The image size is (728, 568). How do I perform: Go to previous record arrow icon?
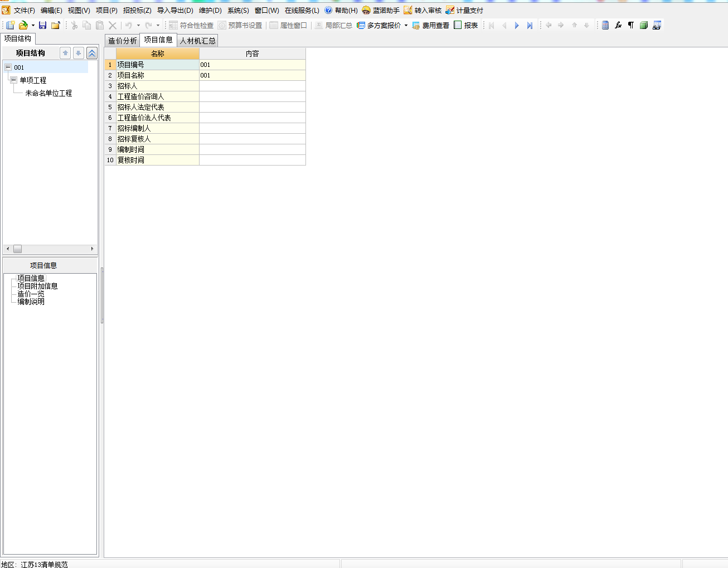tap(504, 25)
